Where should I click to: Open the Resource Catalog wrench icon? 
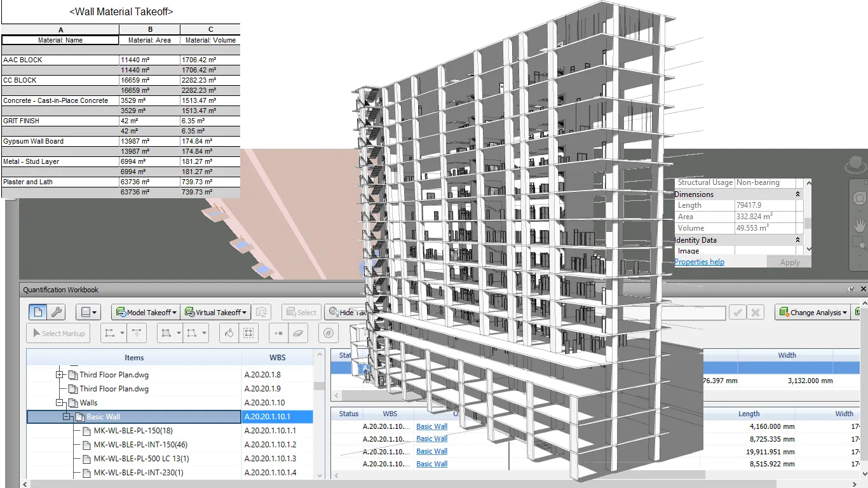tap(56, 312)
